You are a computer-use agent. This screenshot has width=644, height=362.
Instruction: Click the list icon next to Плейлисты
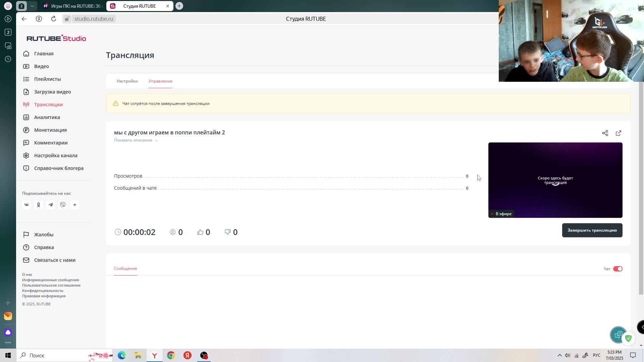click(x=26, y=79)
